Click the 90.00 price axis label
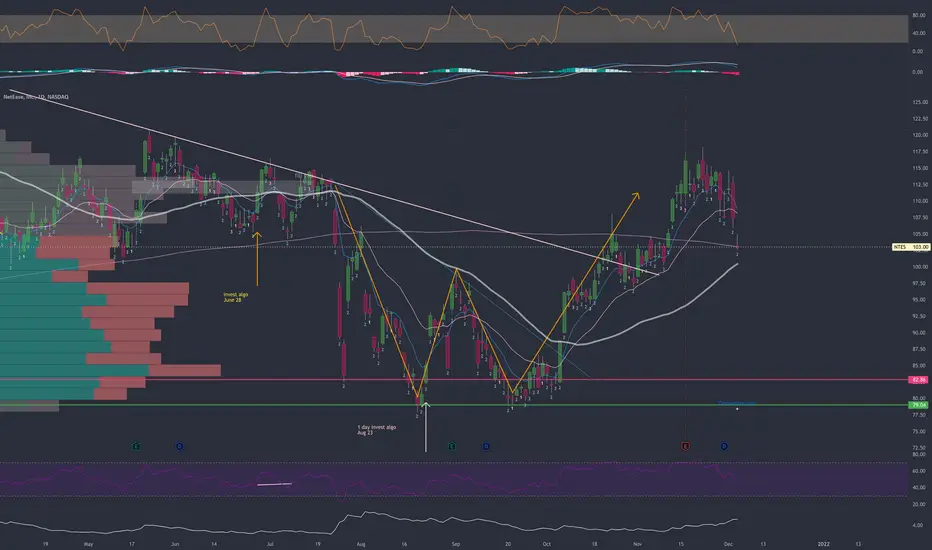Viewport: 932px width, 550px height. 920,333
